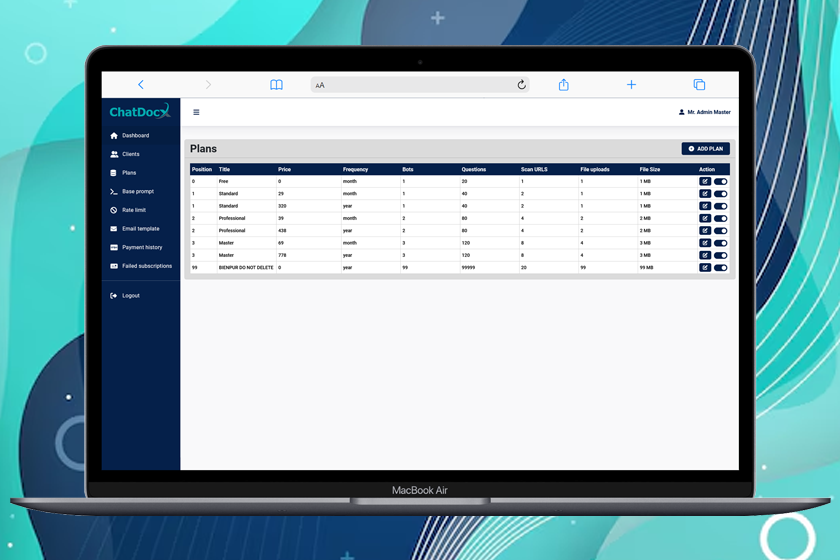This screenshot has width=840, height=560.
Task: Click the Safari share icon
Action: click(564, 85)
